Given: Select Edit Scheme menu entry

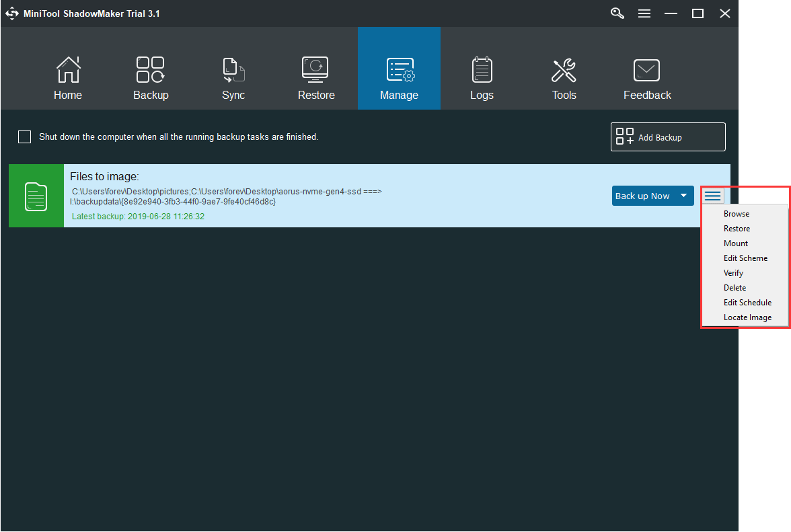Looking at the screenshot, I should [x=745, y=258].
